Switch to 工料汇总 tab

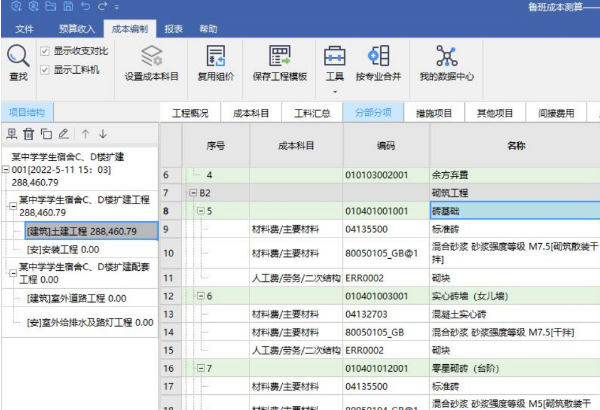pos(312,113)
